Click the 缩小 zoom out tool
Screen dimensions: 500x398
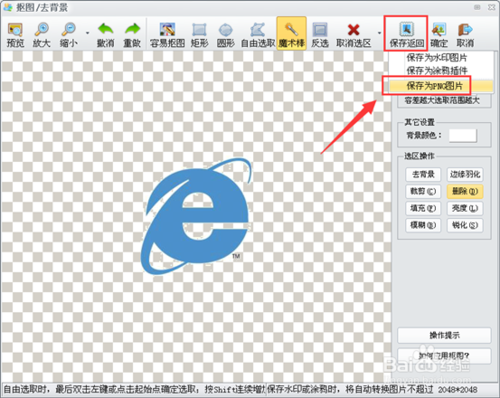click(x=69, y=35)
